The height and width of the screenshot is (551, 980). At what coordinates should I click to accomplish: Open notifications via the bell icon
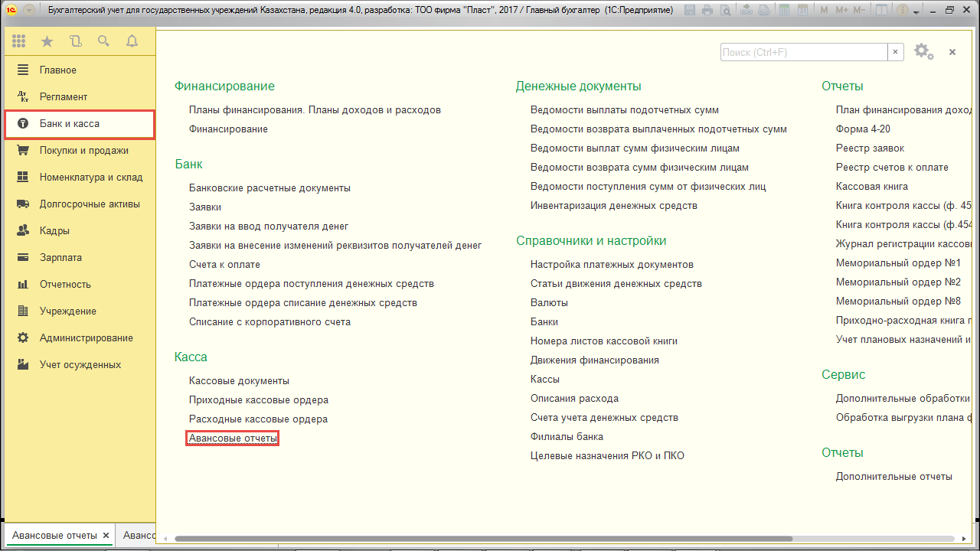(x=132, y=41)
